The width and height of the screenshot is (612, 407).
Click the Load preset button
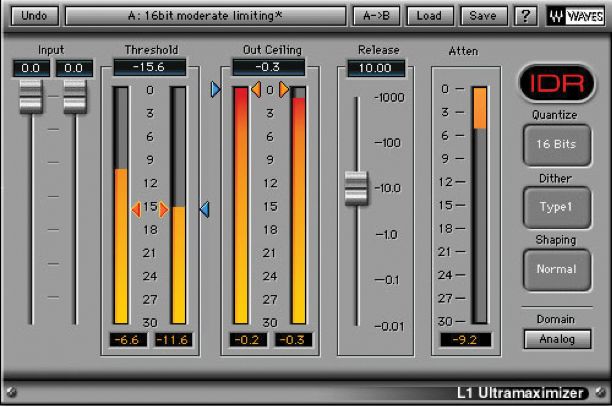point(429,16)
